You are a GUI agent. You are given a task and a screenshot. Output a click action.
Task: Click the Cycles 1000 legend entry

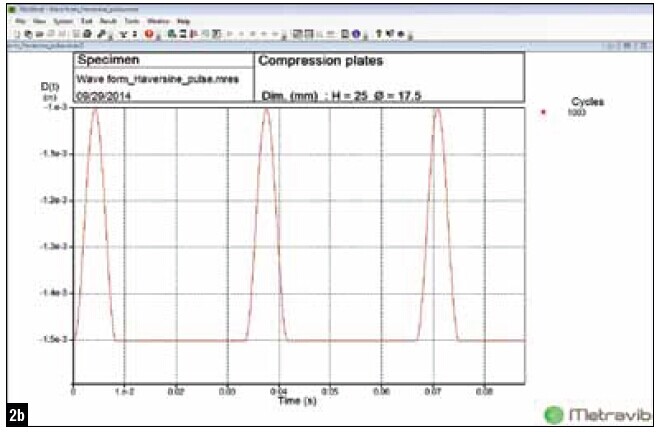(586, 107)
